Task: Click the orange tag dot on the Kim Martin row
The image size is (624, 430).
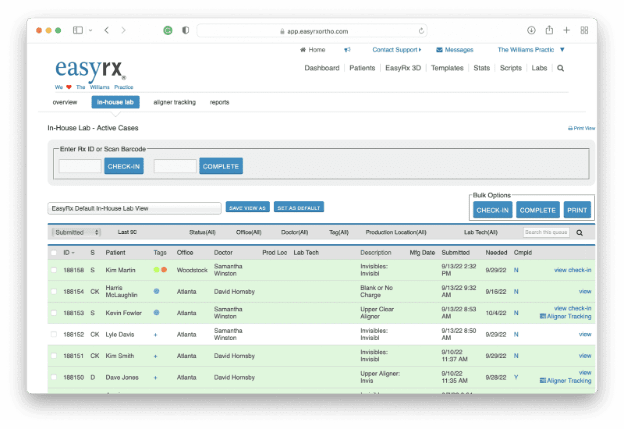Action: click(164, 270)
